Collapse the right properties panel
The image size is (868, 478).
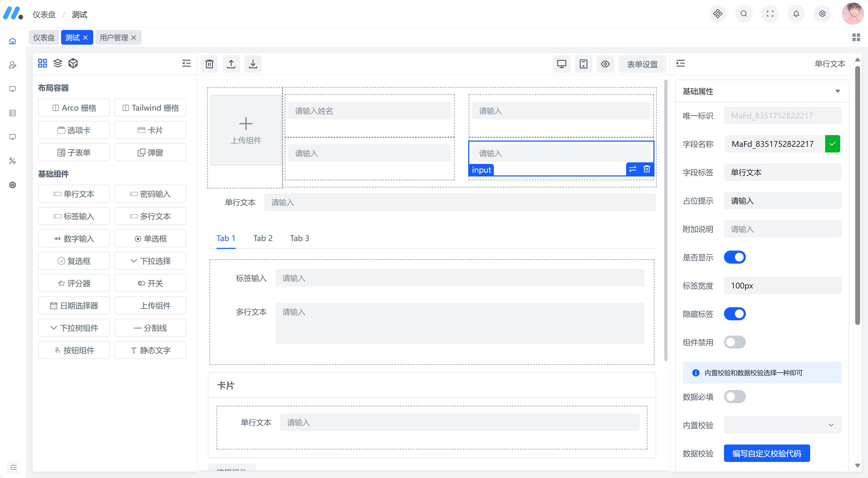[x=680, y=63]
